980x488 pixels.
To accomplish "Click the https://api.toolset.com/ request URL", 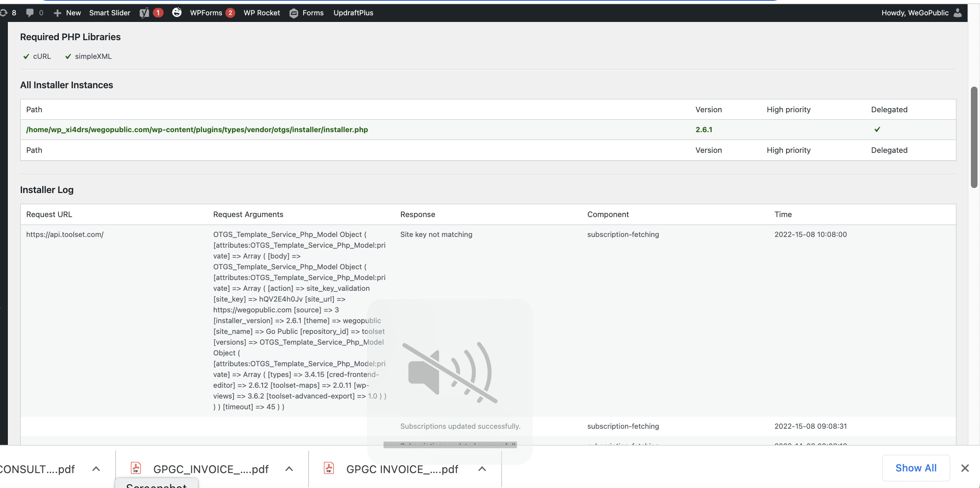I will point(65,234).
